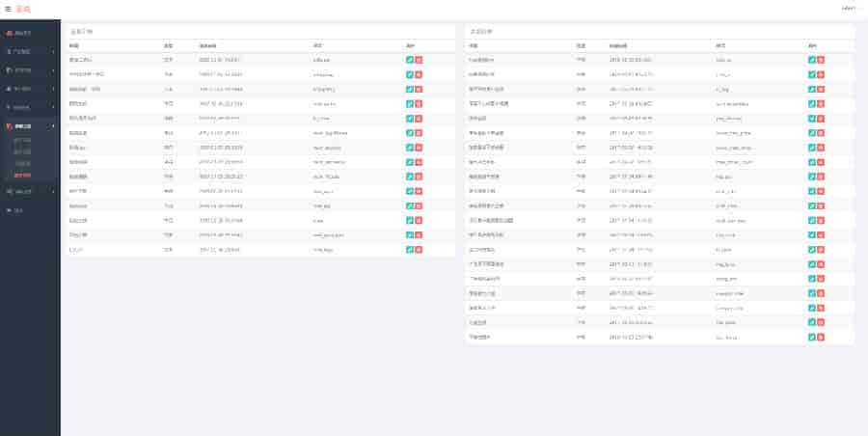Expand the fourth sidebar menu item

(x=30, y=89)
